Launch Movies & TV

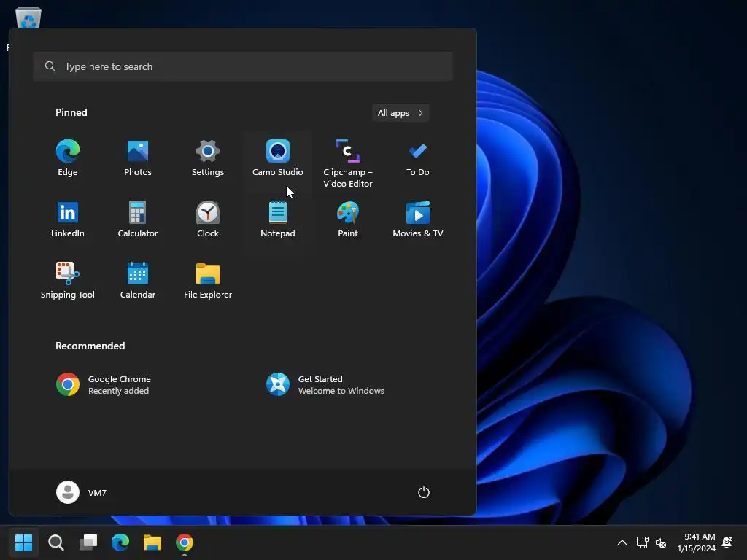click(418, 220)
